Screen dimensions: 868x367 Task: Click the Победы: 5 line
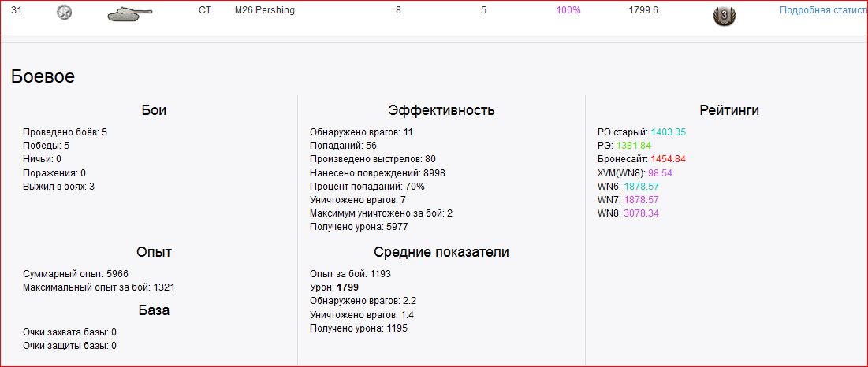click(46, 146)
